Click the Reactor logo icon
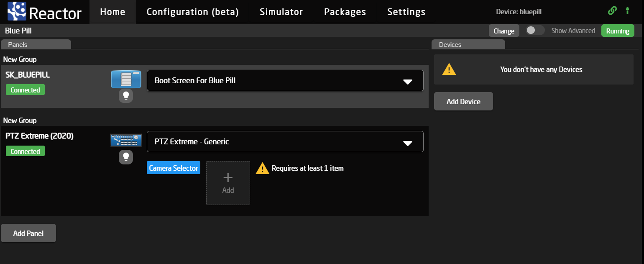Screen dimensions: 644x264 pyautogui.click(x=17, y=12)
